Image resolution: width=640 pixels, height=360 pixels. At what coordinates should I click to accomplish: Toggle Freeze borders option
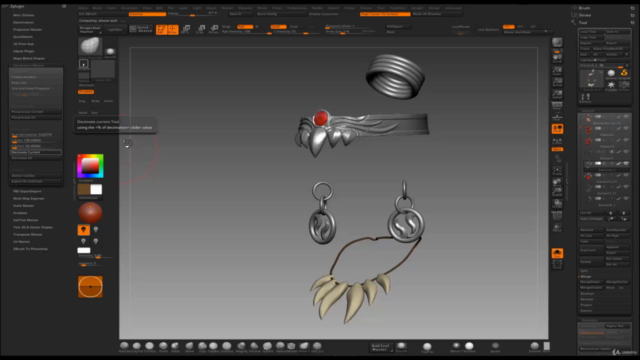point(36,77)
